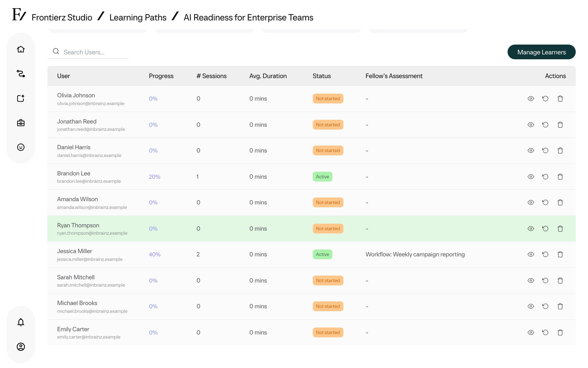Image resolution: width=588 pixels, height=368 pixels.
Task: Sort by Avg. Duration column header
Action: [x=268, y=76]
